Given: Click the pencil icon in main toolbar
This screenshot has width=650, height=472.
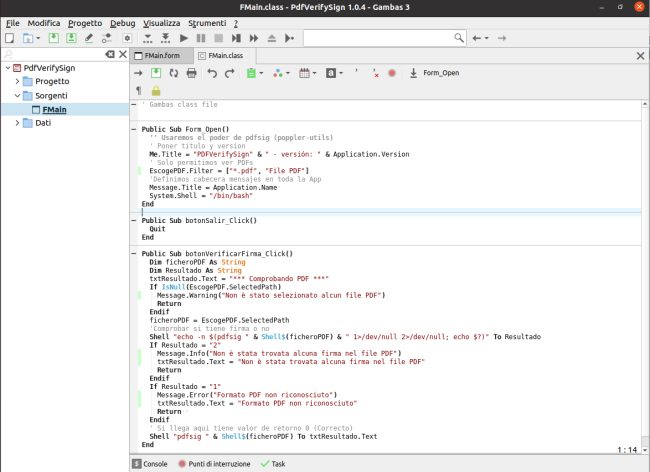Looking at the screenshot, I should 89,38.
